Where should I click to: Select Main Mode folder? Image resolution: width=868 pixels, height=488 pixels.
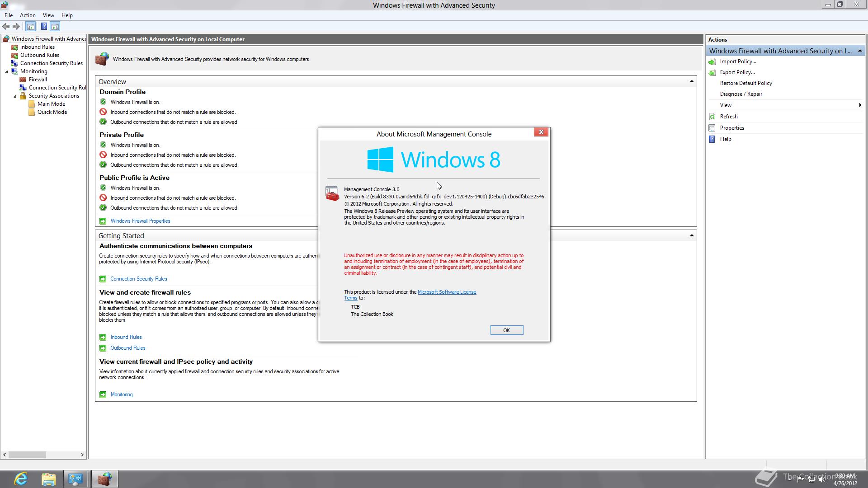(51, 104)
